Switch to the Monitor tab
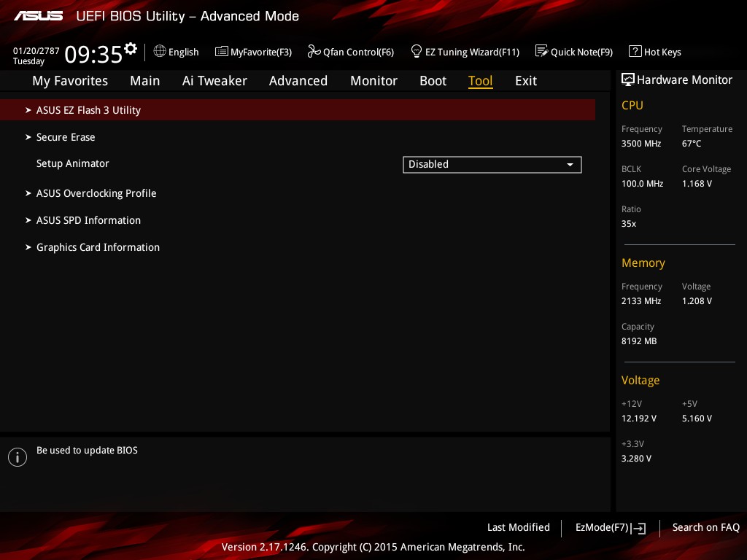 pyautogui.click(x=373, y=81)
